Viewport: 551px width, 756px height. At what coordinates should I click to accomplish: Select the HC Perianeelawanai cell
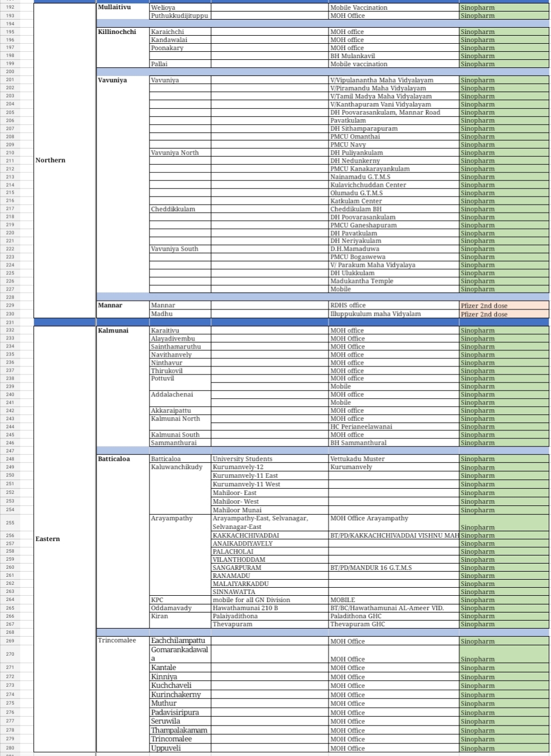click(394, 427)
